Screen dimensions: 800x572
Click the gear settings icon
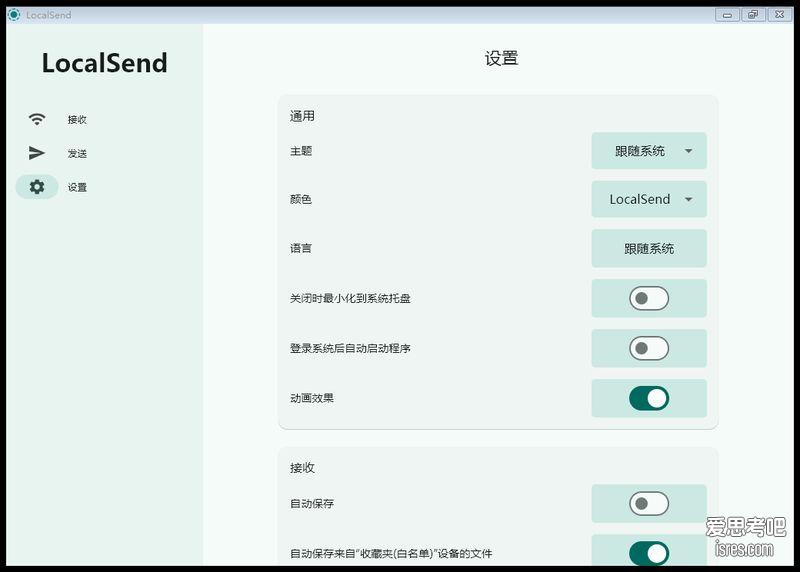coord(37,187)
